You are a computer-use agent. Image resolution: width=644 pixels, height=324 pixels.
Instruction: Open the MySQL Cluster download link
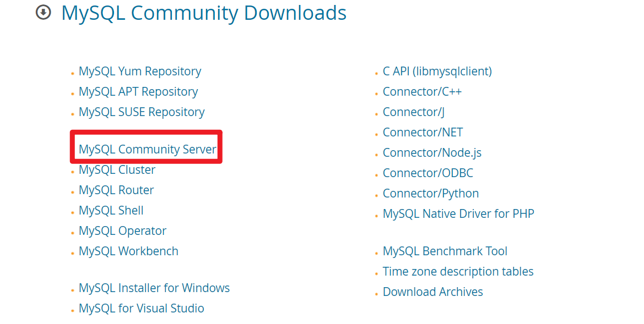coord(117,170)
